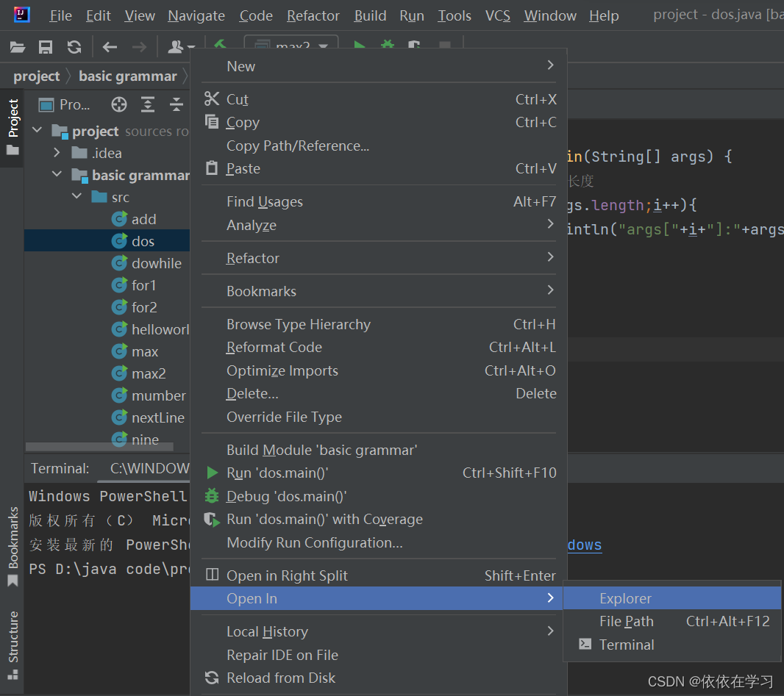The width and height of the screenshot is (784, 696).
Task: Click the Select Opened File crosshair icon
Action: click(119, 104)
